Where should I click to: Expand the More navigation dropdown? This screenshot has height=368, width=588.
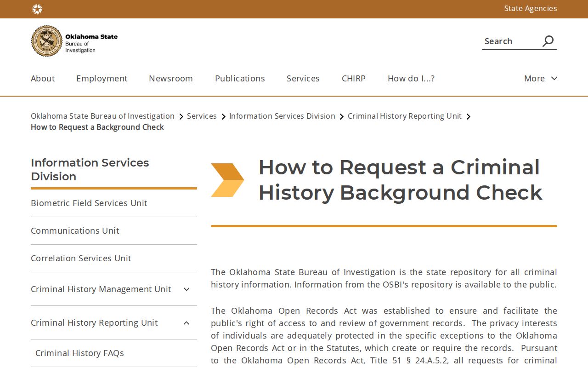click(541, 78)
